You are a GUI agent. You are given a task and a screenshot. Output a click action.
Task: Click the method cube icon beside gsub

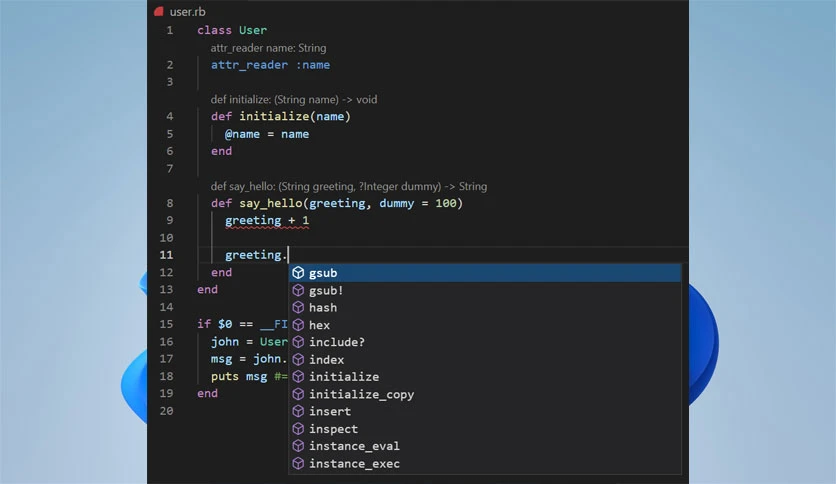(x=299, y=273)
